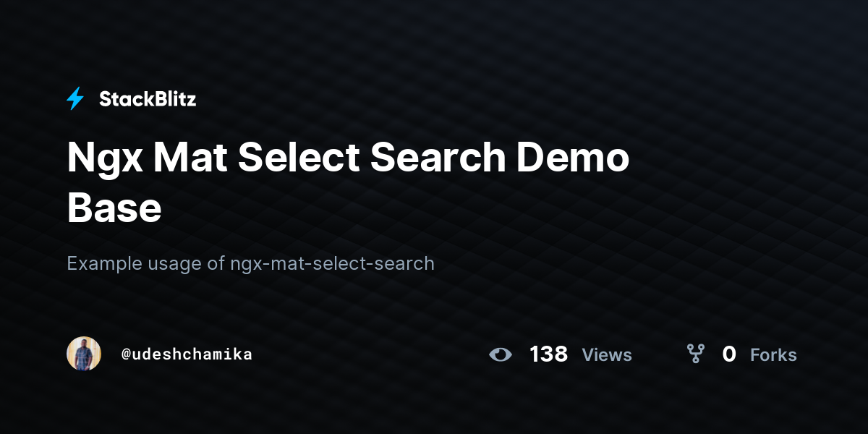Open the @udeshchamika username link

187,354
